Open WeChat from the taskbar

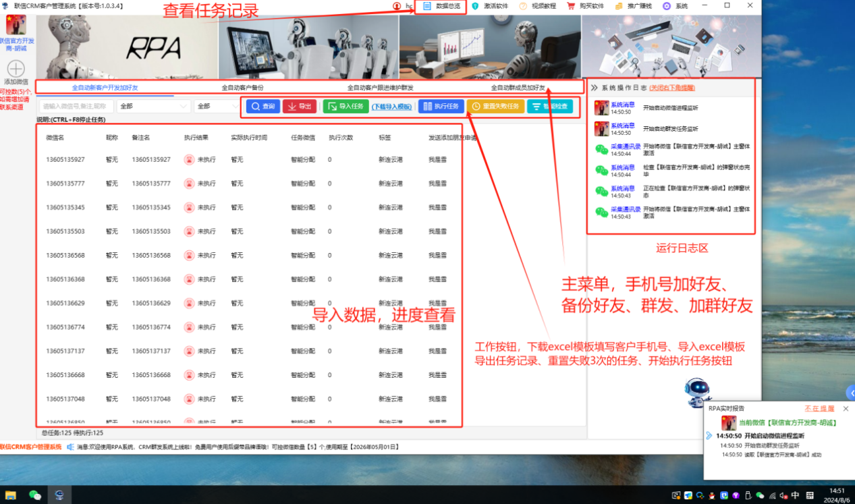(35, 495)
